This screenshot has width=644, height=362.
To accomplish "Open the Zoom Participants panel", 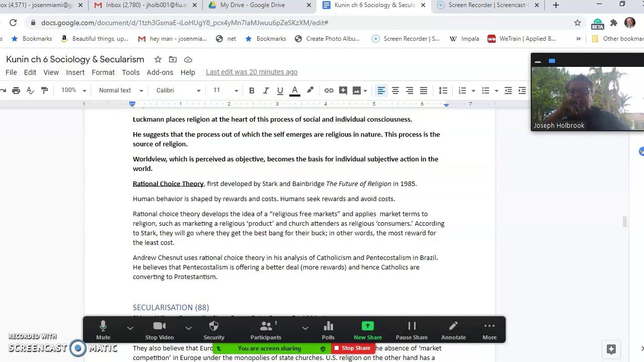I will 266,330.
